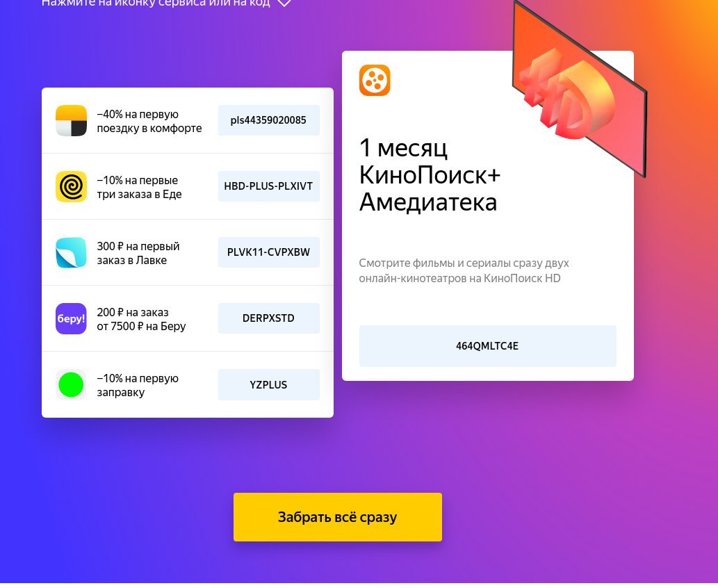Click the green Zapravki circle icon
The image size is (718, 588).
(71, 384)
